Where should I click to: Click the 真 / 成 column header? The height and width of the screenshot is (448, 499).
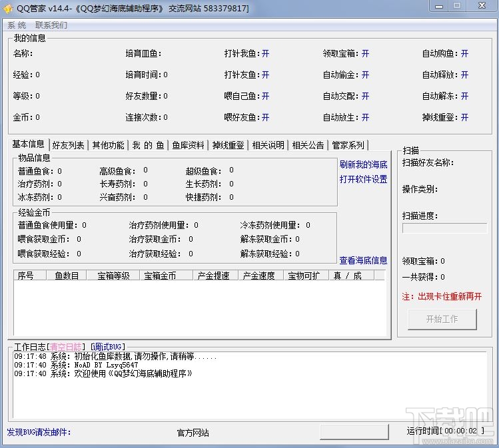[351, 276]
